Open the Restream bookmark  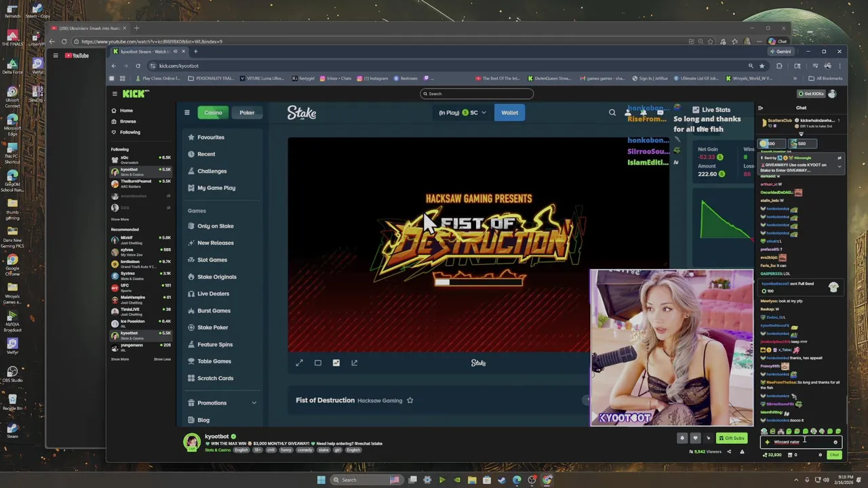406,78
